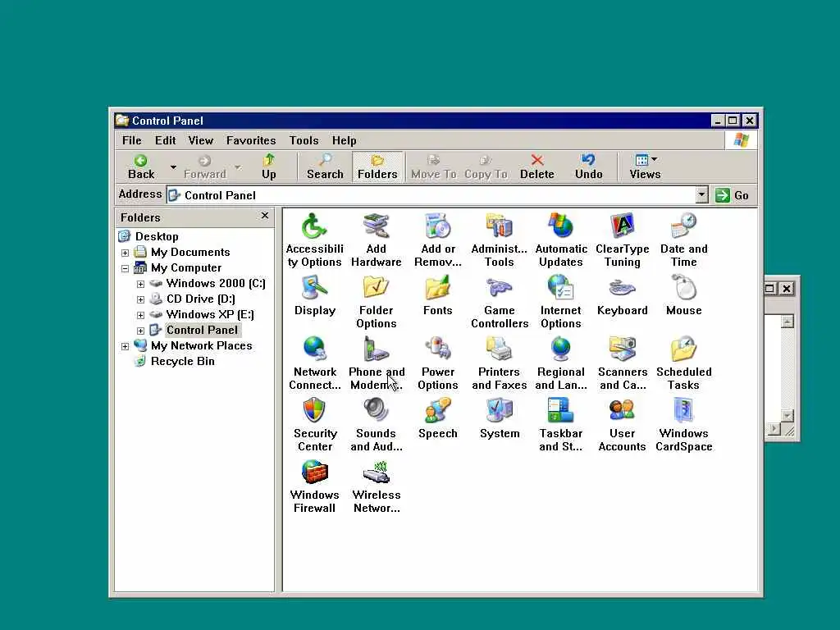The height and width of the screenshot is (630, 840).
Task: Close the Folders pane
Action: click(x=265, y=216)
